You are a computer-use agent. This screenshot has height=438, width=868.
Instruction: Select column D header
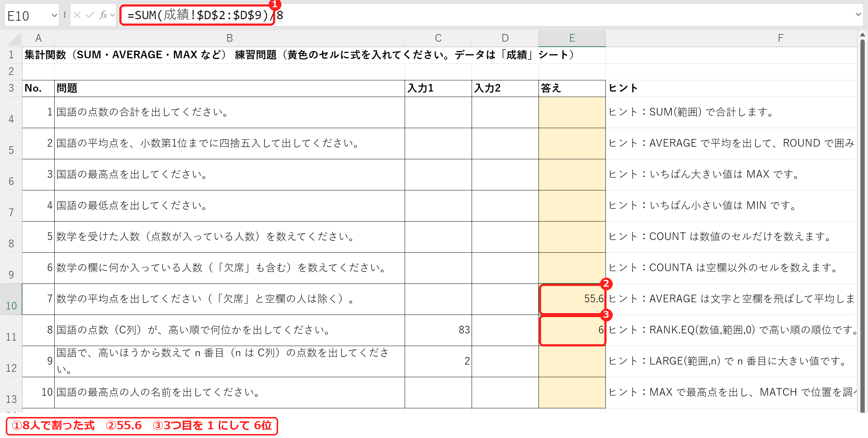505,38
